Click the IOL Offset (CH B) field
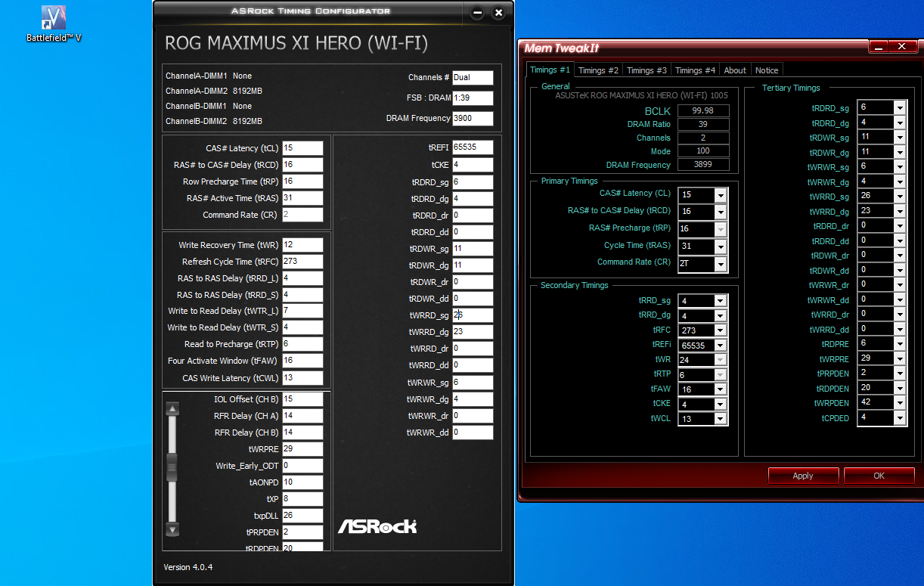 (x=302, y=399)
